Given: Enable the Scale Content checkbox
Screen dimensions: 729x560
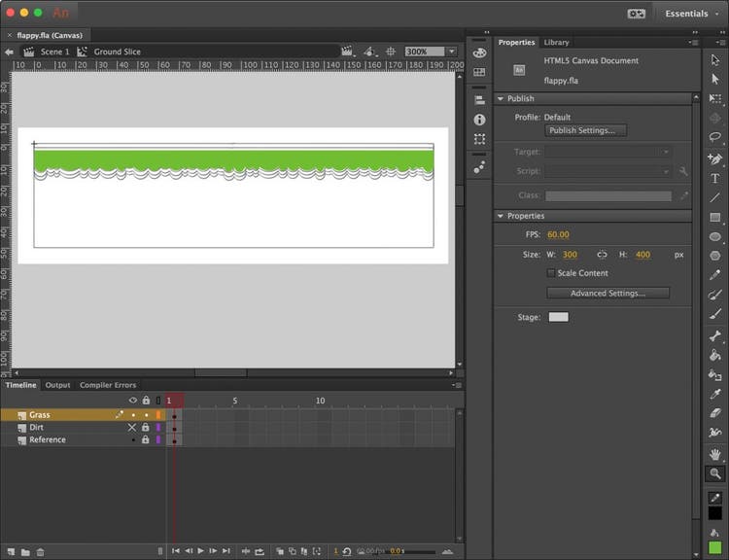Looking at the screenshot, I should tap(551, 273).
